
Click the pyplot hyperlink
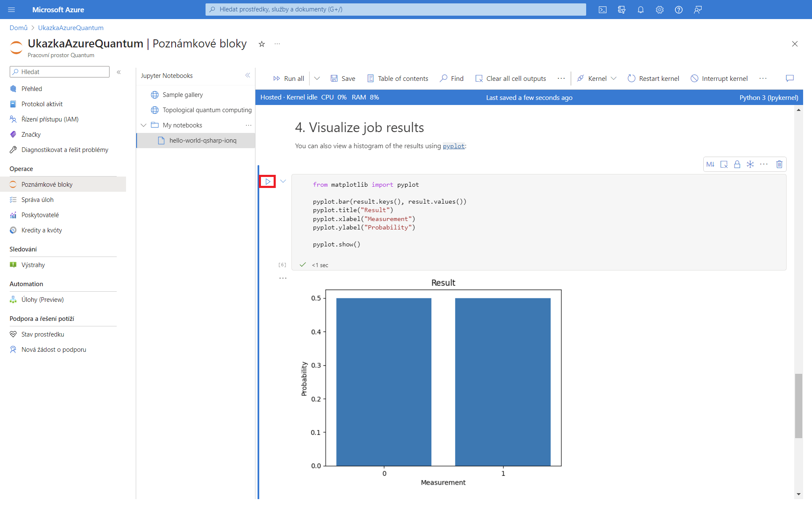tap(453, 146)
